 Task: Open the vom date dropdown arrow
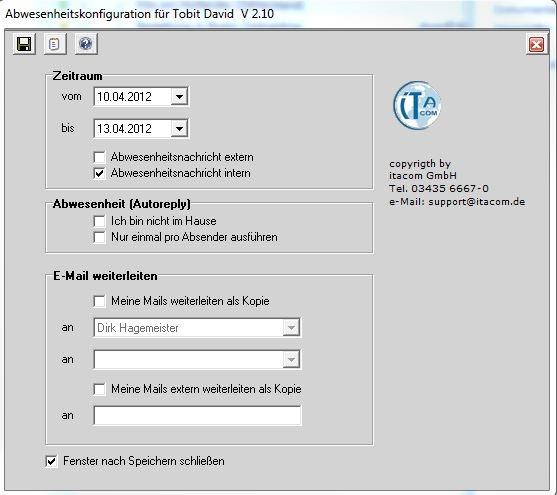(179, 97)
